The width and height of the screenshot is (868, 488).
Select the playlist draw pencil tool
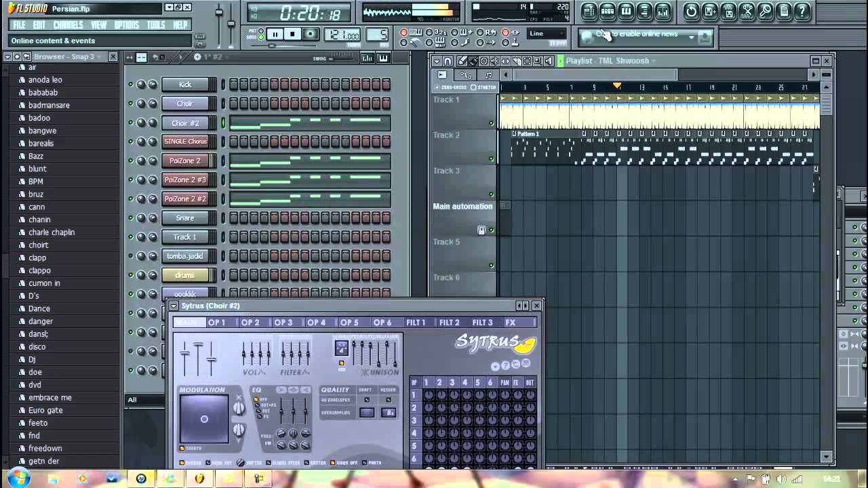click(x=462, y=61)
